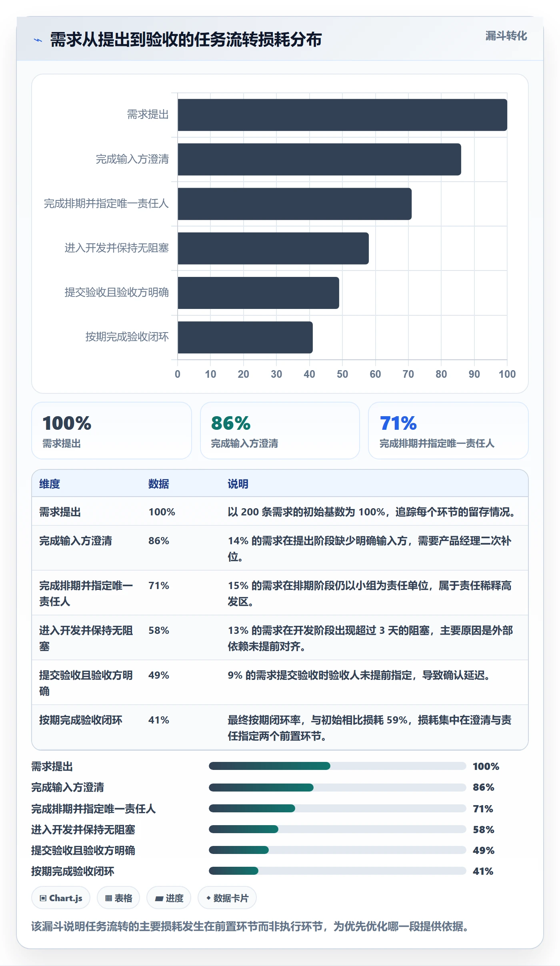
Task: Open the 100% 需求提出 stat card
Action: (112, 431)
